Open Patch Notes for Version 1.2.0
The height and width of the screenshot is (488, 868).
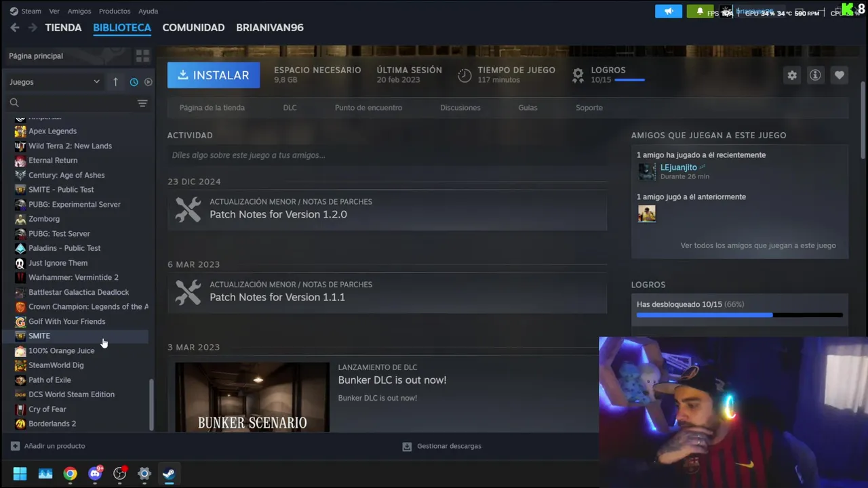pos(278,214)
